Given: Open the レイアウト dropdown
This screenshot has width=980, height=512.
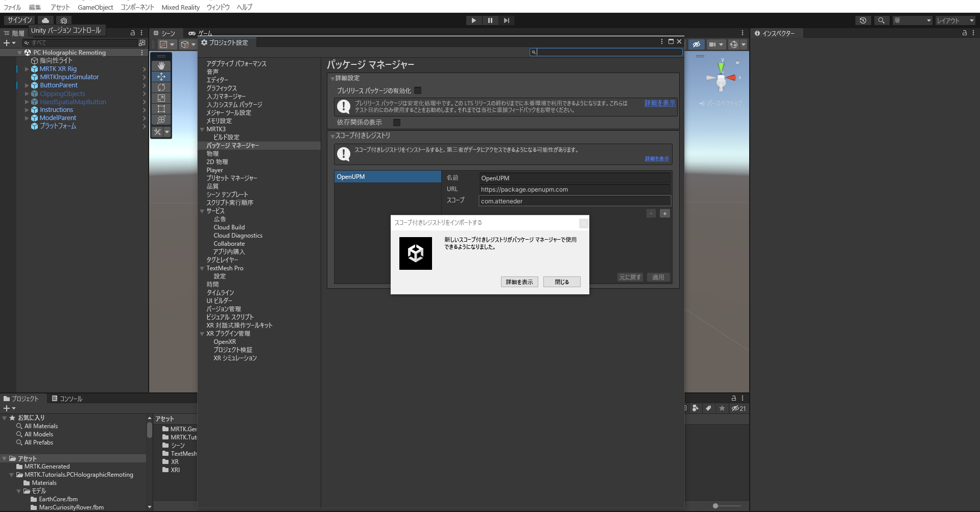Looking at the screenshot, I should (954, 20).
